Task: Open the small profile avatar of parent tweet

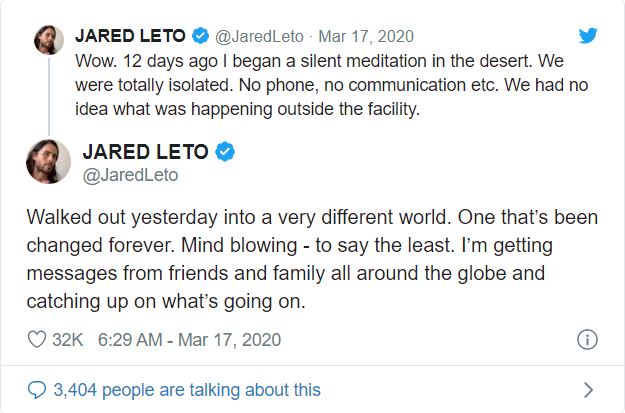Action: (x=49, y=40)
